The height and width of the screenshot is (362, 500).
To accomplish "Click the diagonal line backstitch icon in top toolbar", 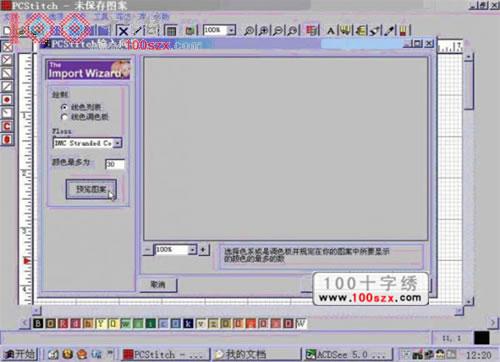I will click(x=137, y=31).
